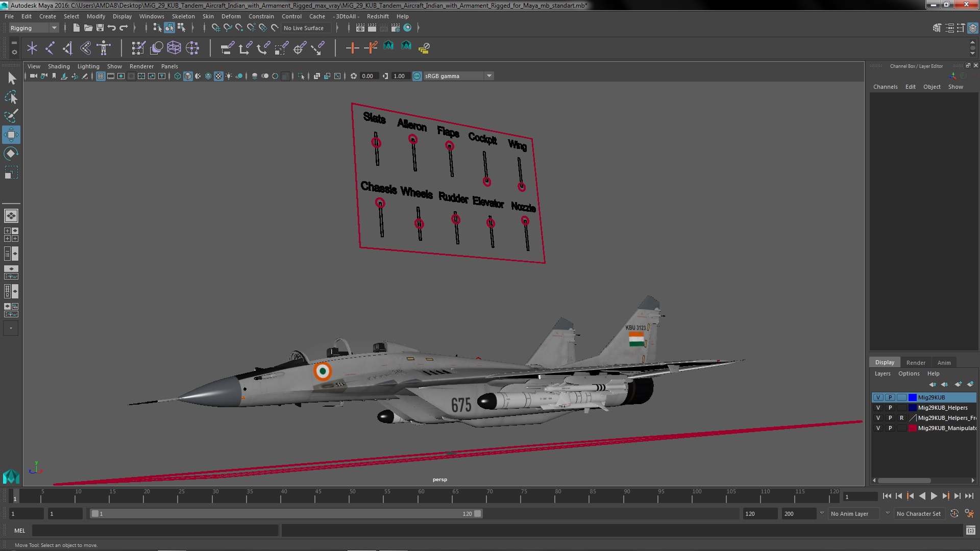This screenshot has height=551, width=980.
Task: Open the Channels menu in Channel Box
Action: (x=885, y=87)
